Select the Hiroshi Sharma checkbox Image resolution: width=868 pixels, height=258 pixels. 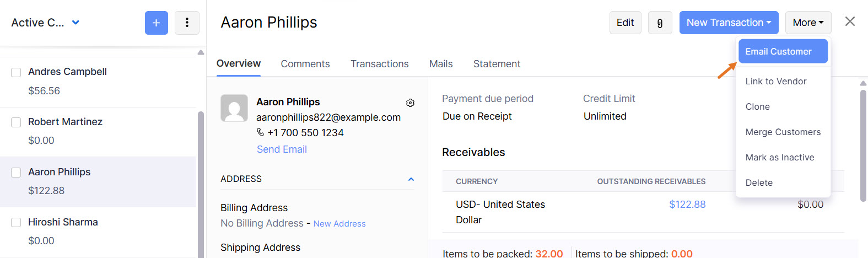click(x=16, y=223)
